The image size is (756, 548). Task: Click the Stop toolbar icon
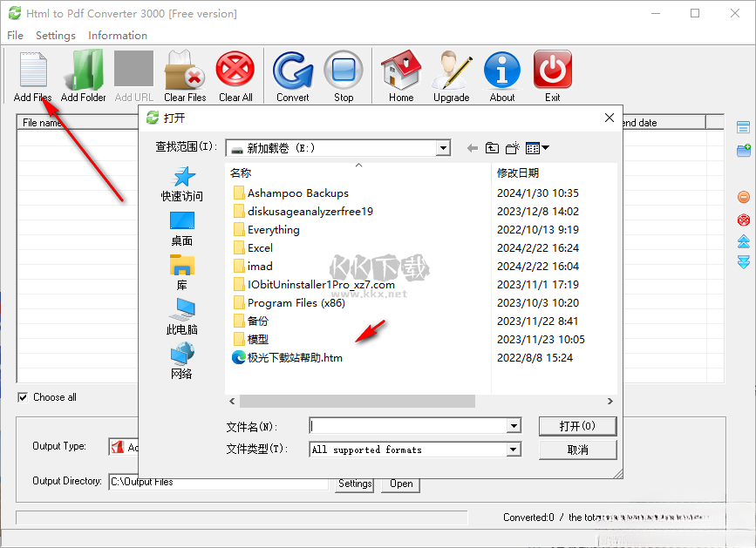click(344, 70)
